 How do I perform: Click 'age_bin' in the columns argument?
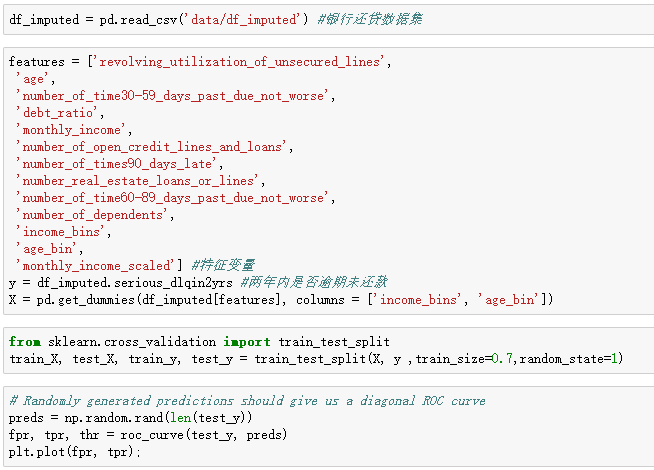pyautogui.click(x=510, y=300)
